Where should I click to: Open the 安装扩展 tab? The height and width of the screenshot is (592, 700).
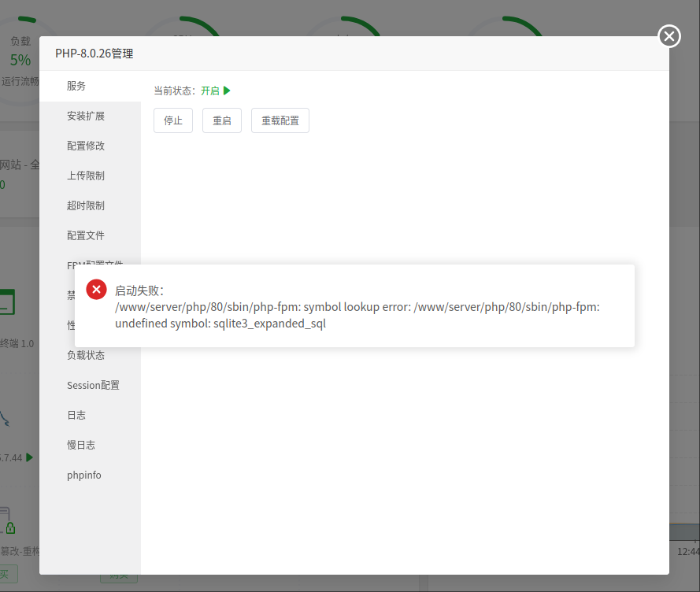[x=91, y=116]
